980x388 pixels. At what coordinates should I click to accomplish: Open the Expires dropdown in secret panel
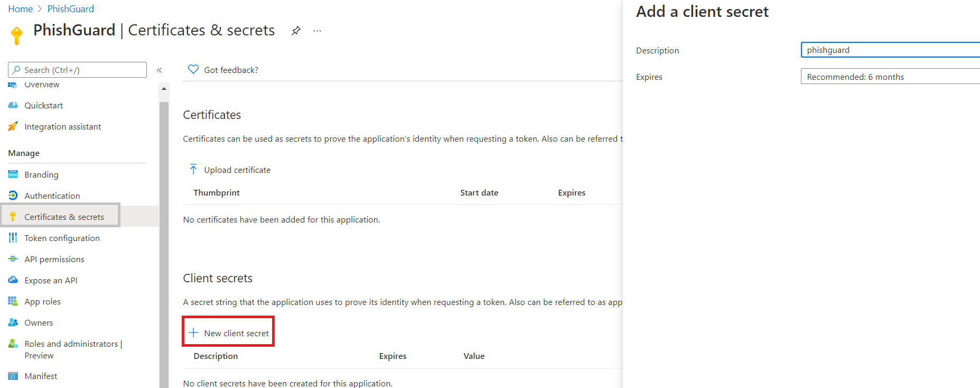(x=890, y=77)
